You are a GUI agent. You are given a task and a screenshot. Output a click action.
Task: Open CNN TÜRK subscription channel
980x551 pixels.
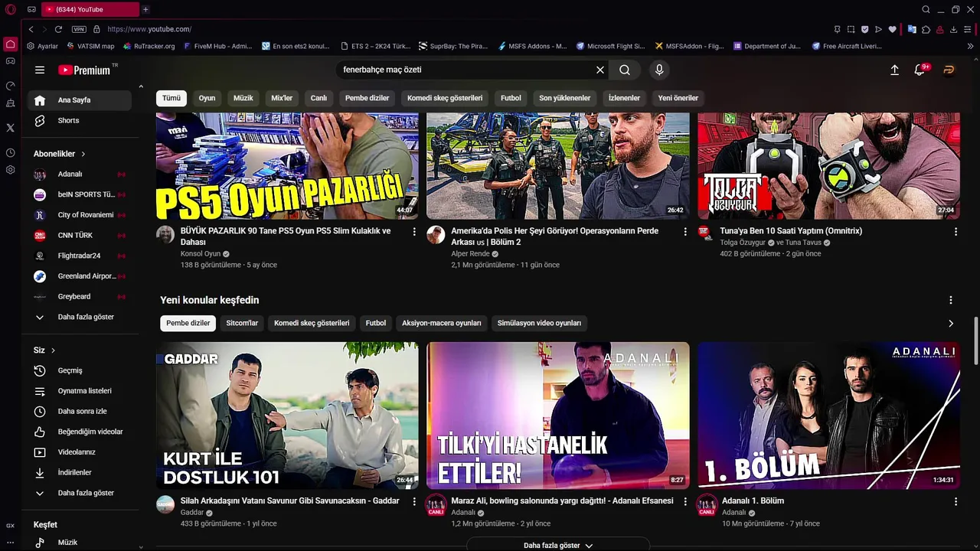click(79, 235)
